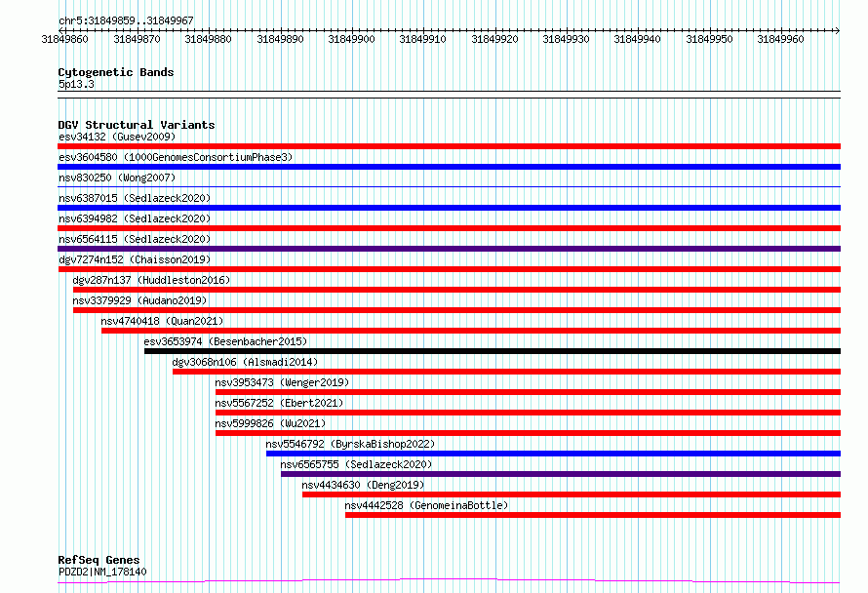Click nsv5999826 (Wu2021) variant label
Screen dimensions: 868x593
tap(270, 423)
